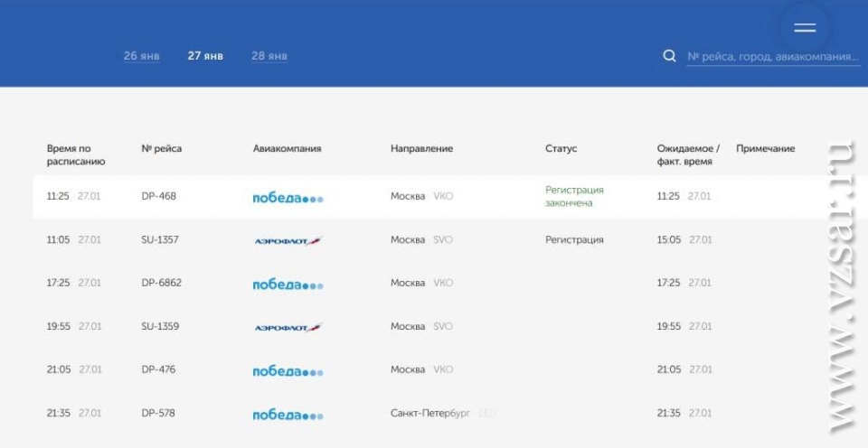Click Pobeda logo for flight DP-578
Screen dimensions: 868x448
tap(288, 415)
